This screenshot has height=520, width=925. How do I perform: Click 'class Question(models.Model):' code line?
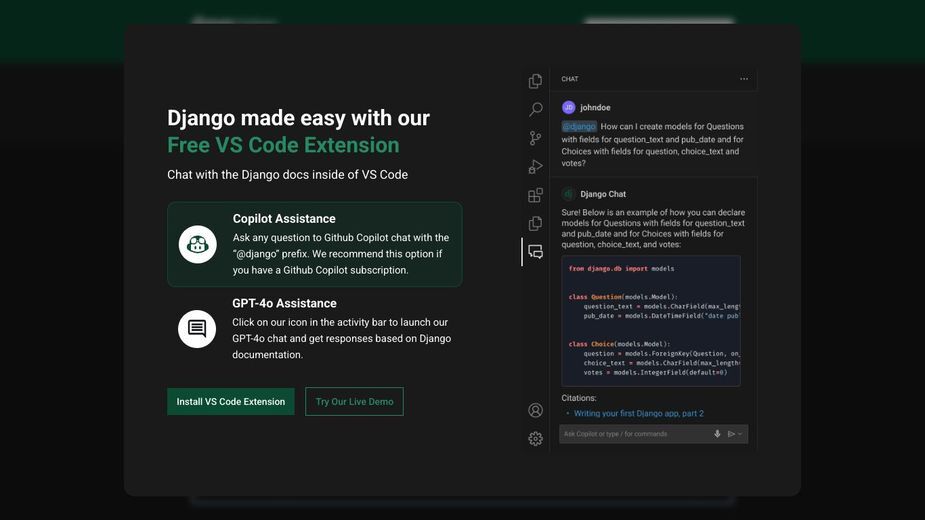[623, 297]
